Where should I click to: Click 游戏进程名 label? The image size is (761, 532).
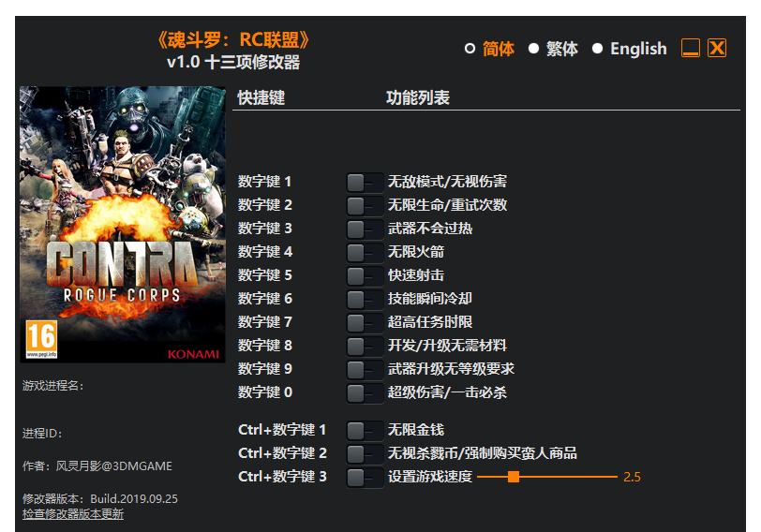click(52, 386)
